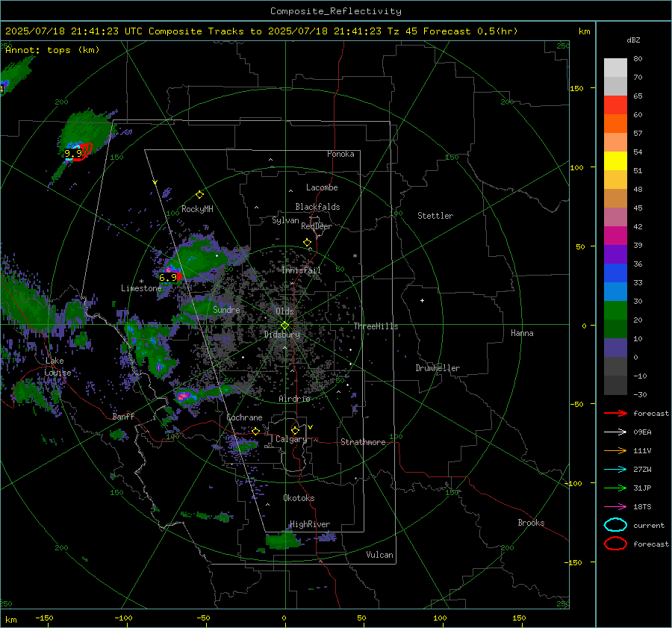Click the Limestone label
This screenshot has width=672, height=628.
[141, 288]
